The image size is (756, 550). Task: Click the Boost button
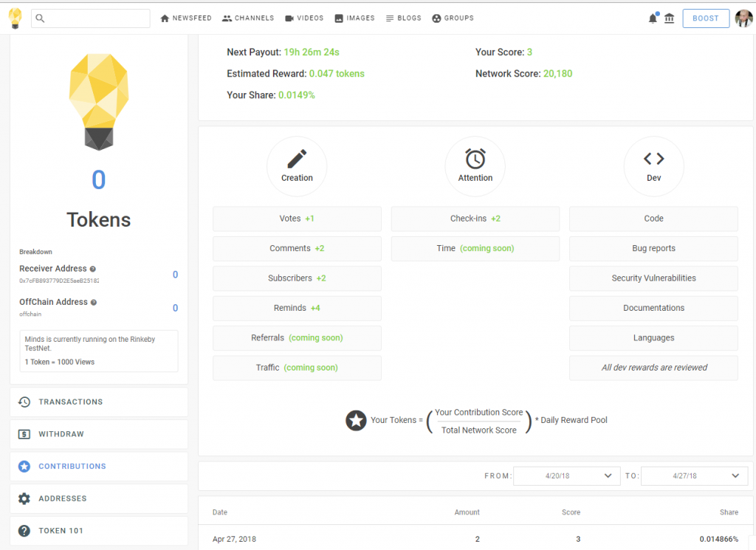tap(706, 18)
